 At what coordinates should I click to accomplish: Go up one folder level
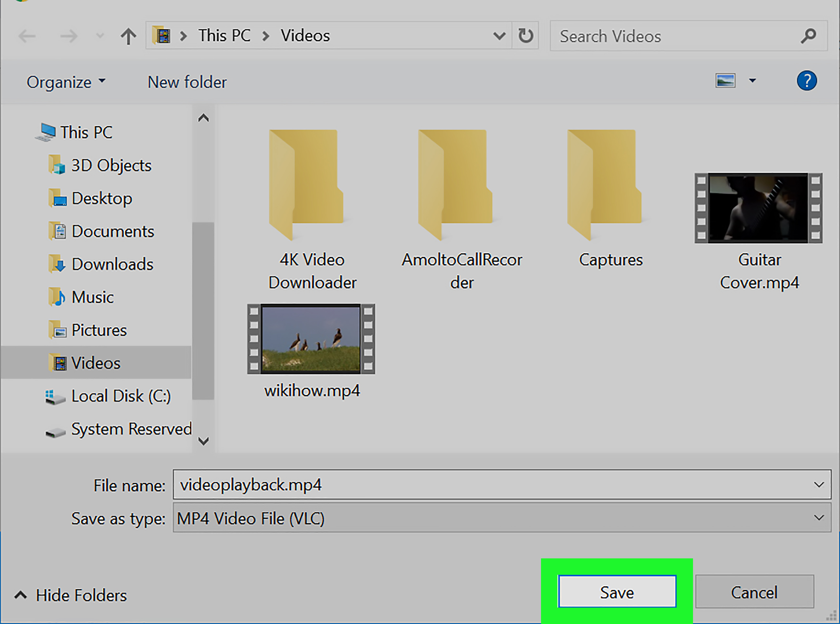[x=128, y=36]
